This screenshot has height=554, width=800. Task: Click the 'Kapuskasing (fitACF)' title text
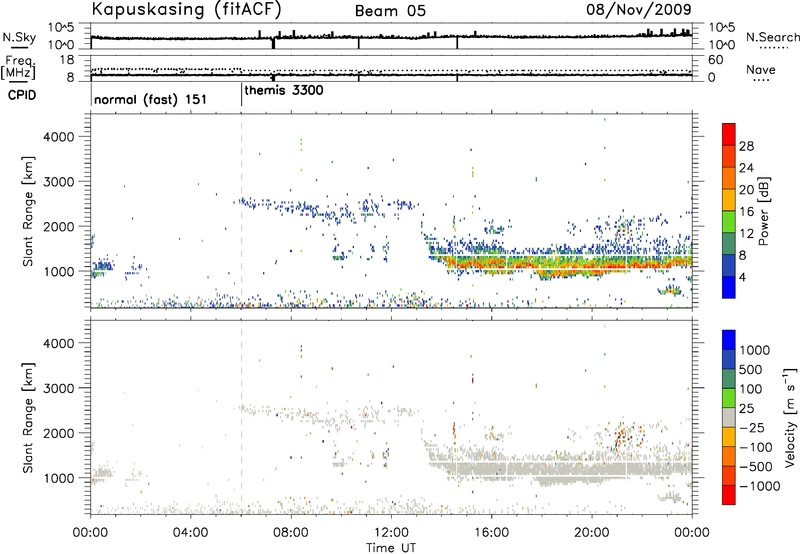coord(186,9)
